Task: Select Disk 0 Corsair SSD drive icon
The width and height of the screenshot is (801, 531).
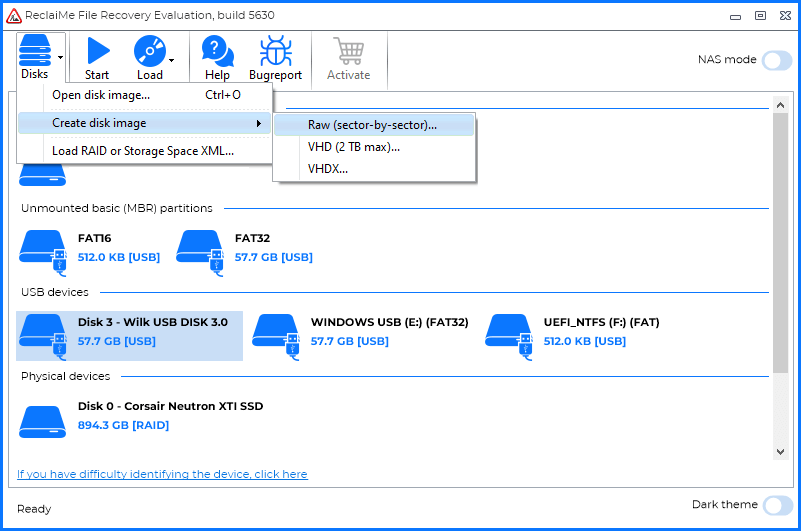Action: 43,422
